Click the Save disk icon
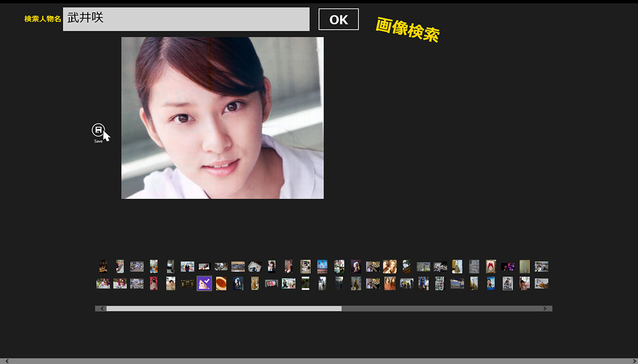 (98, 130)
